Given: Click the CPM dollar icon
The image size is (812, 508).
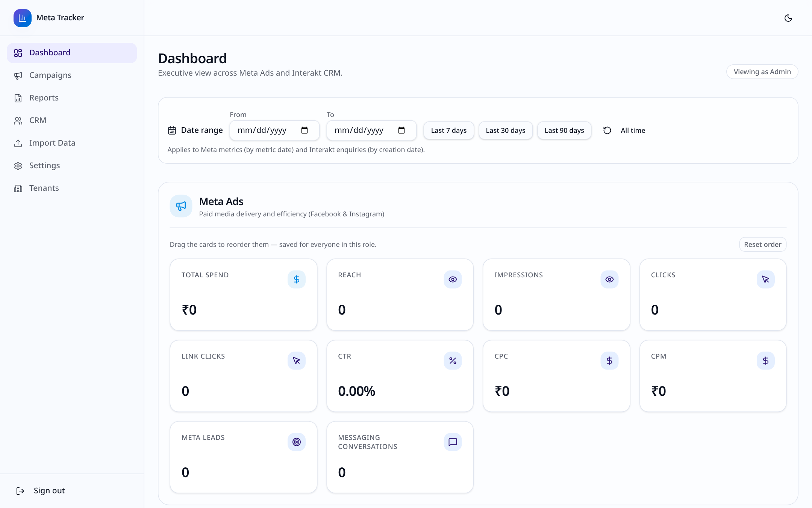Looking at the screenshot, I should pos(766,361).
